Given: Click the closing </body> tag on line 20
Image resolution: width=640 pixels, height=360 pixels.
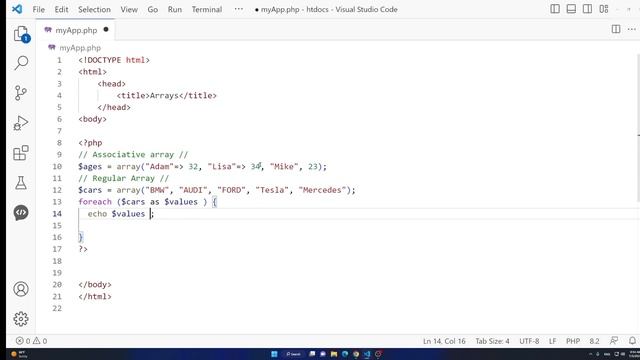Looking at the screenshot, I should click(95, 284).
